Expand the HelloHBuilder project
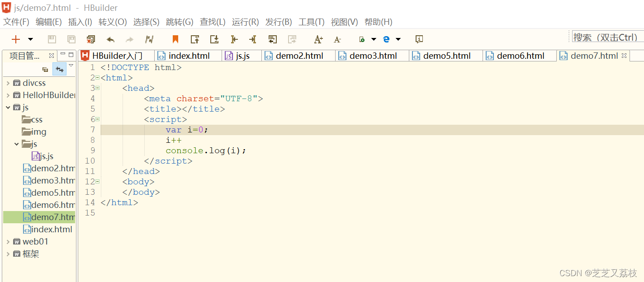644x282 pixels. coord(8,95)
